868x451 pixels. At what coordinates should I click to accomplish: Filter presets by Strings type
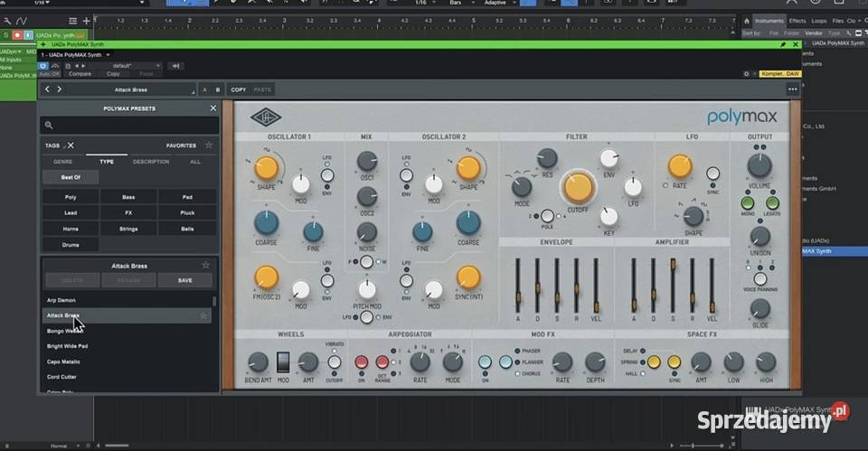pos(128,229)
